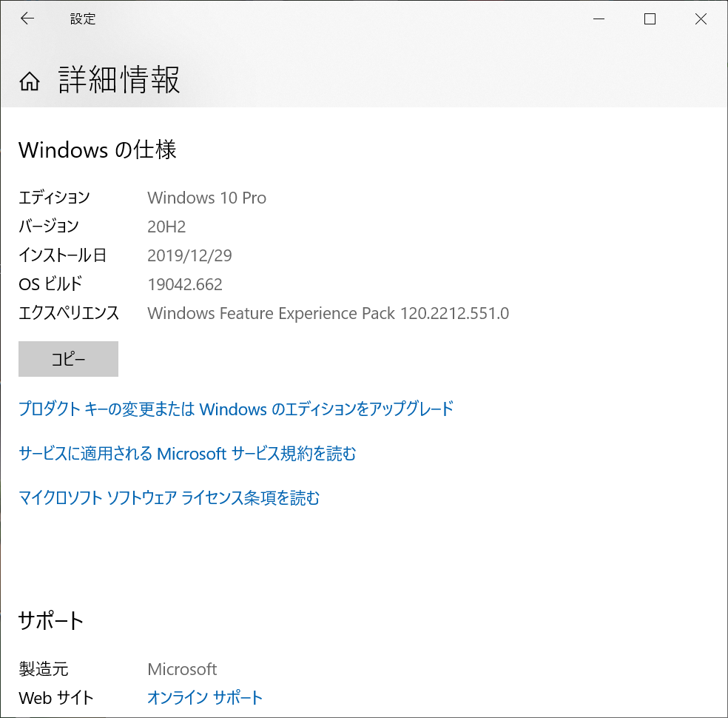Click the コピー button
This screenshot has height=718, width=728.
(68, 359)
